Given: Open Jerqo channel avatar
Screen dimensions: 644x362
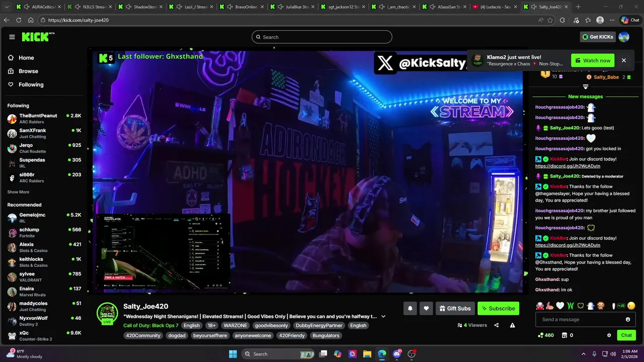Looking at the screenshot, I should [12, 148].
